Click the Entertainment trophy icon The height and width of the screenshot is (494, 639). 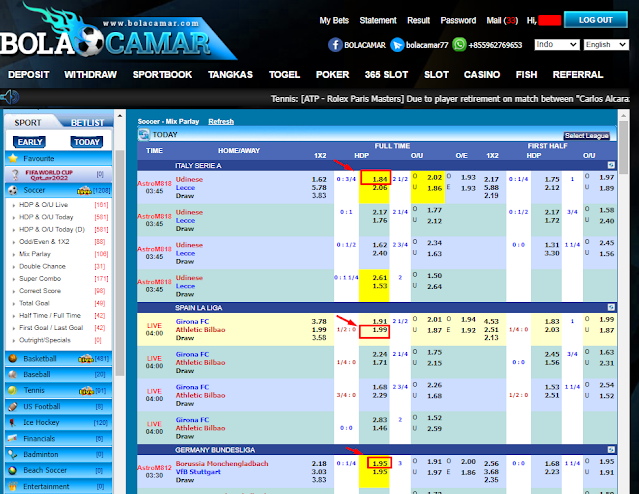click(13, 486)
